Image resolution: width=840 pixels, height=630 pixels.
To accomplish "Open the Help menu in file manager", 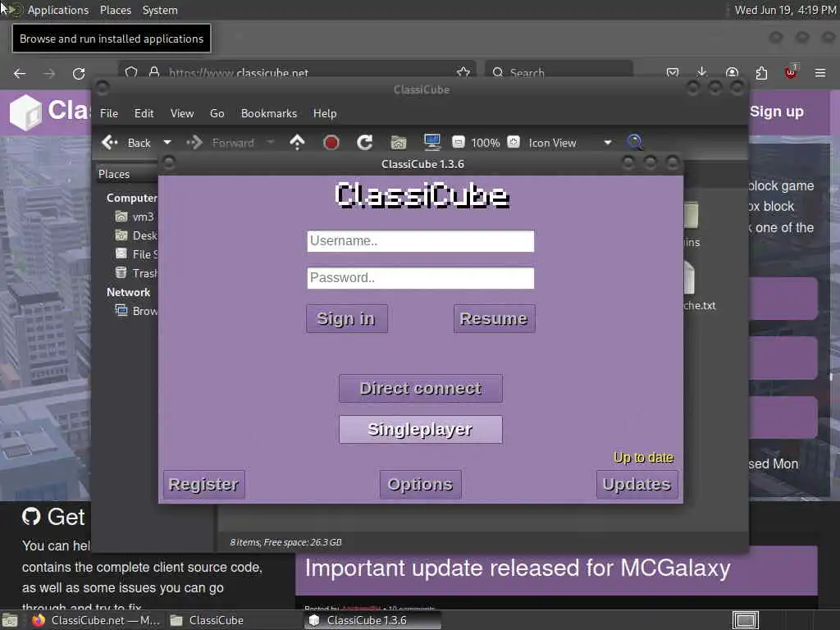I will click(325, 113).
